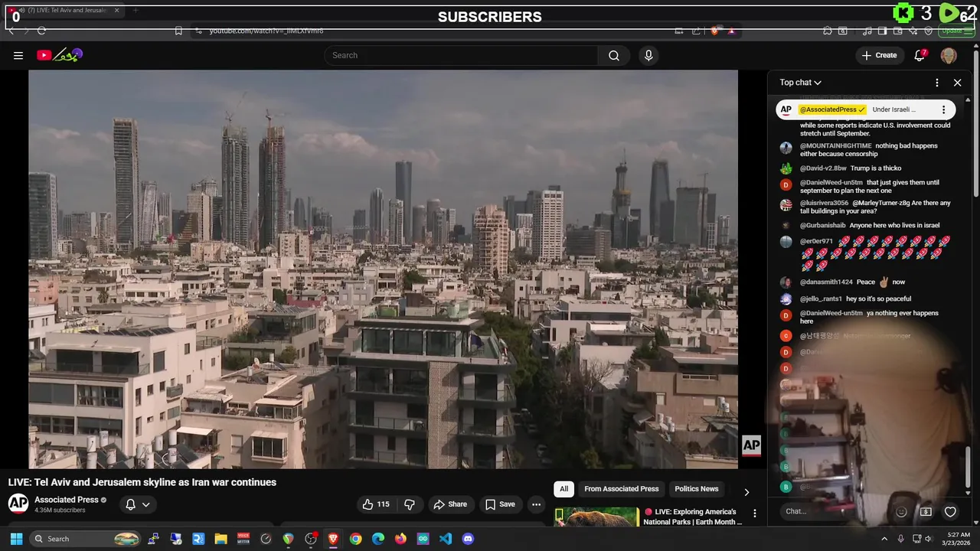Open Visual Studio Code from taskbar
This screenshot has height=551, width=980.
[x=446, y=539]
